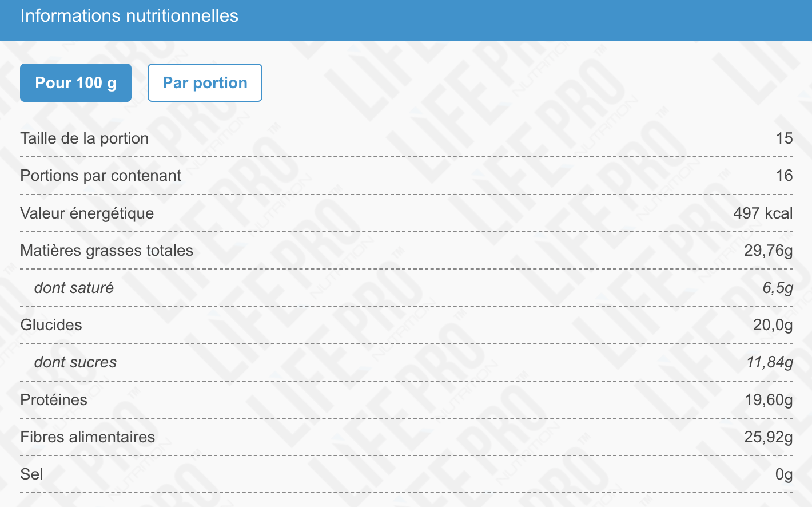Click the 29,76g total fat value
Image resolution: width=812 pixels, height=507 pixels.
pyautogui.click(x=769, y=251)
